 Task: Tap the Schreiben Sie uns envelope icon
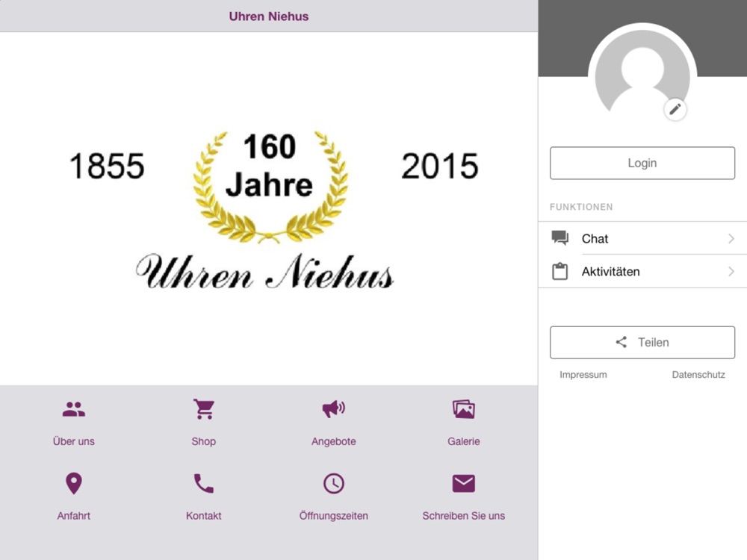tap(464, 483)
